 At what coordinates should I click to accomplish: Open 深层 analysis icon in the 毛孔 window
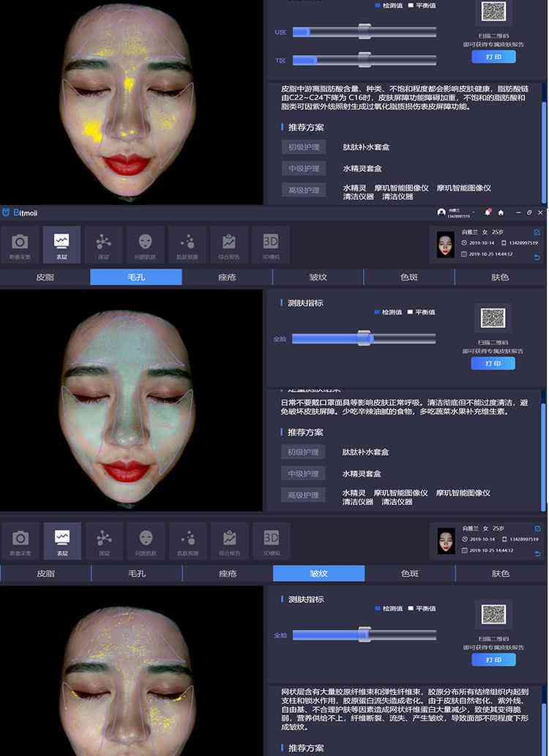[x=103, y=245]
